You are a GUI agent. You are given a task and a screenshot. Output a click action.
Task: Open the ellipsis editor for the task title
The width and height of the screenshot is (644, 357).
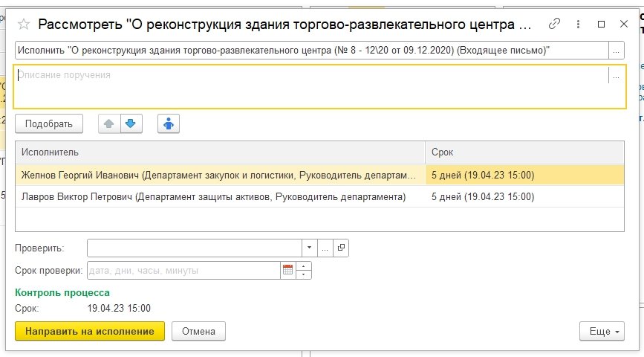[616, 51]
